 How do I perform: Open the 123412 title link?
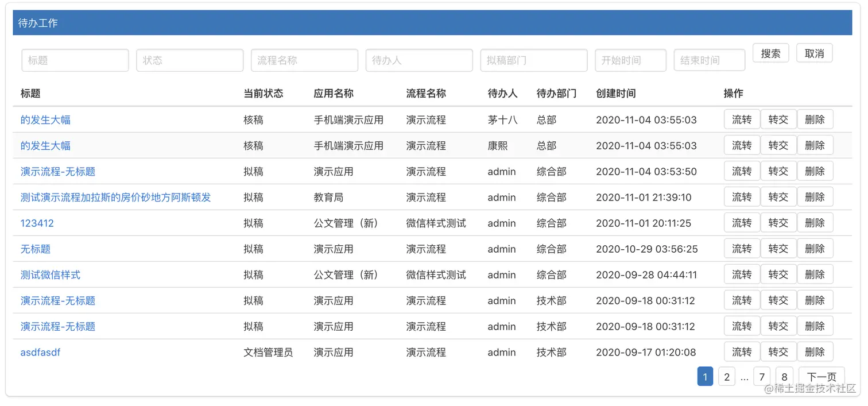pyautogui.click(x=37, y=223)
